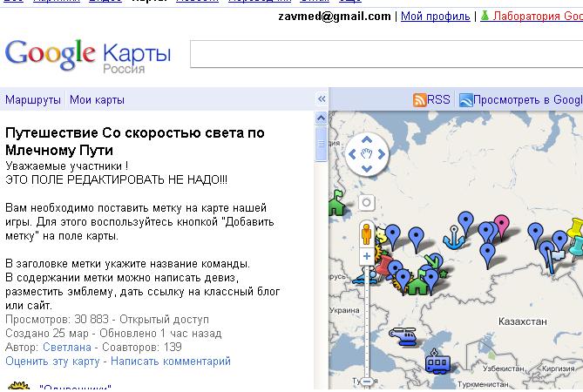Screen dimensions: 583x392
Task: Zoom out with the minus button
Action: pos(367,382)
